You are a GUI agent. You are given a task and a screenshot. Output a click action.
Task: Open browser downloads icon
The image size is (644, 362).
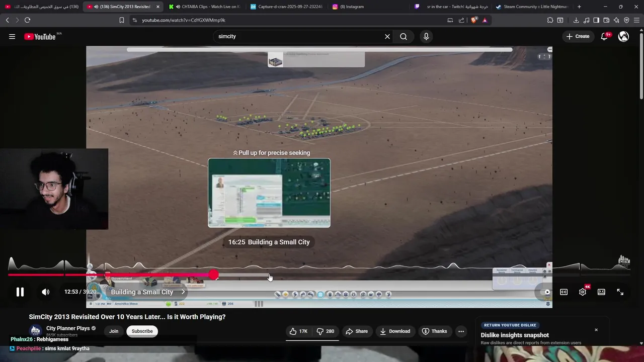pyautogui.click(x=576, y=20)
